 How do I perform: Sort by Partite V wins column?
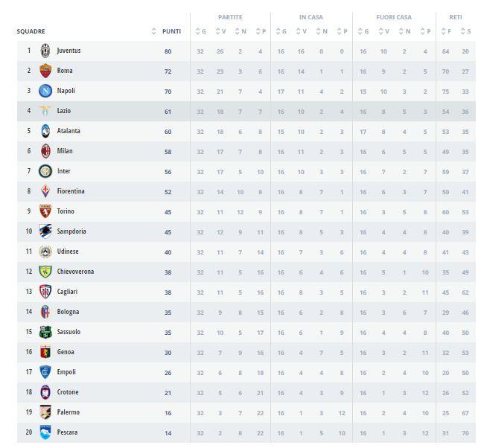pos(220,31)
